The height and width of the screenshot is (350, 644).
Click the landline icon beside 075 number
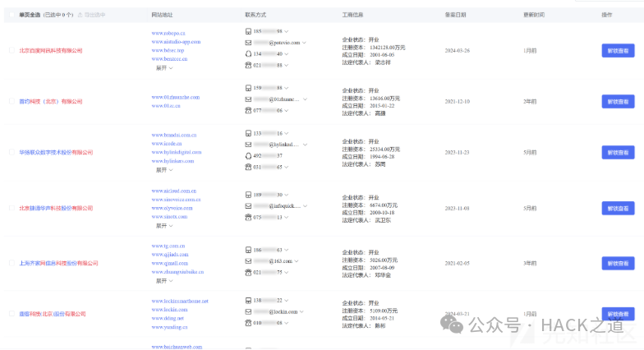(248, 217)
